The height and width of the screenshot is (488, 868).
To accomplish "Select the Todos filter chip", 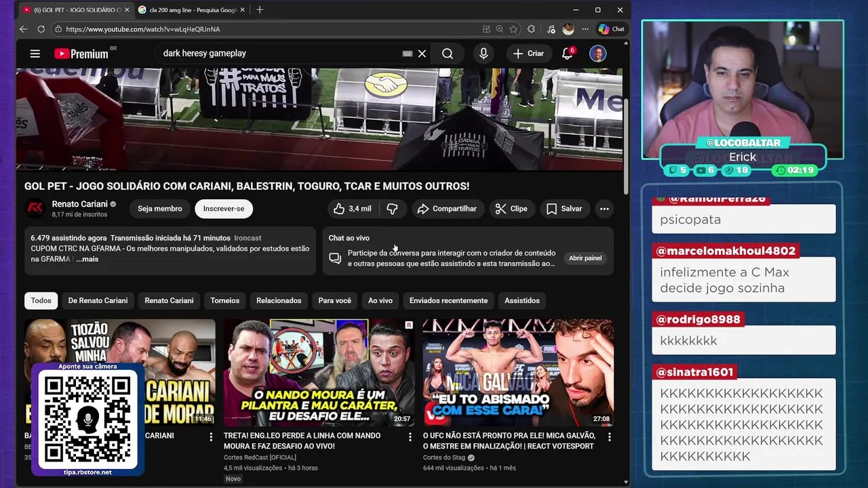I will tap(41, 300).
